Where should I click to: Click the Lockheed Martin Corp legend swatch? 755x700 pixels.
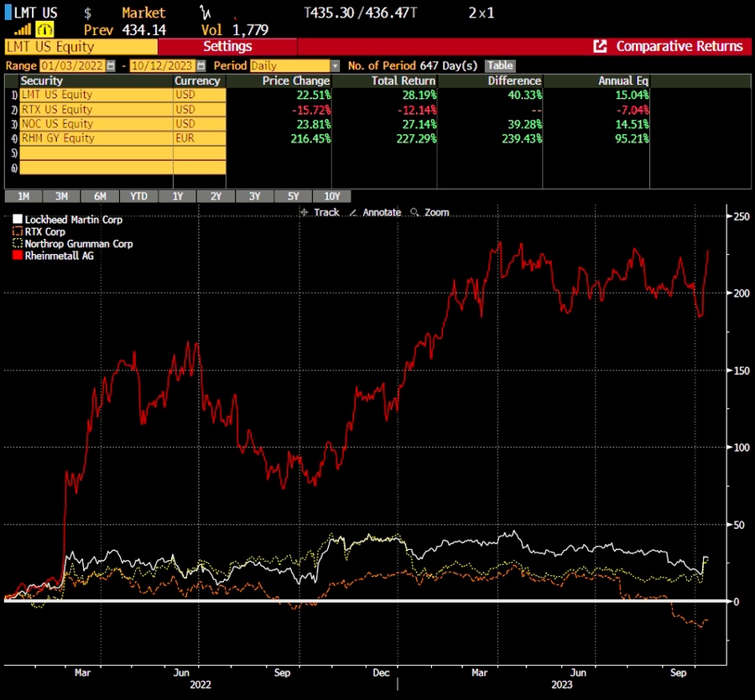point(18,220)
